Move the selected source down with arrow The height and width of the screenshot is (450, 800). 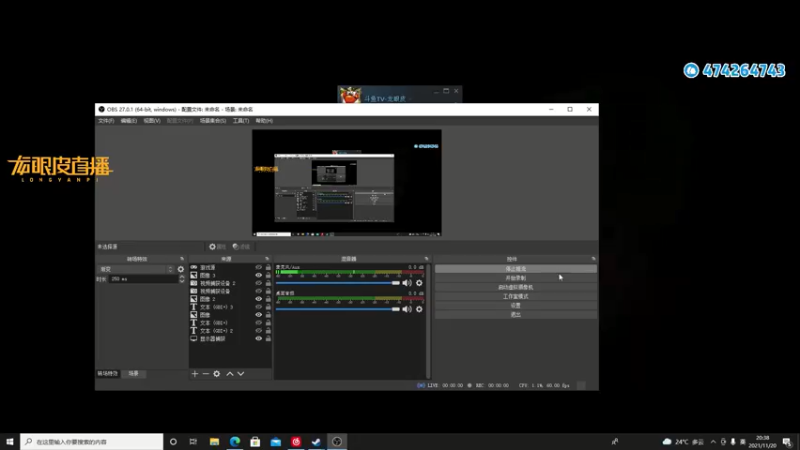241,374
